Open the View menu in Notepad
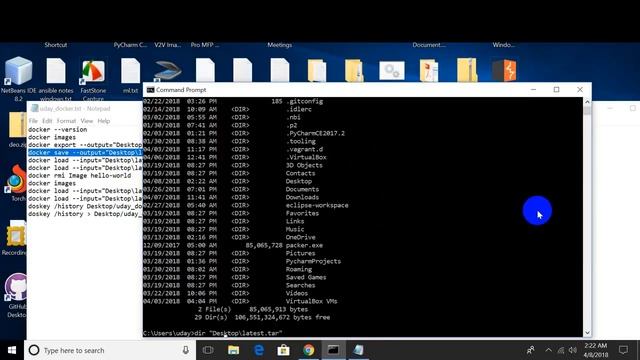The width and height of the screenshot is (640, 360). pos(87,121)
